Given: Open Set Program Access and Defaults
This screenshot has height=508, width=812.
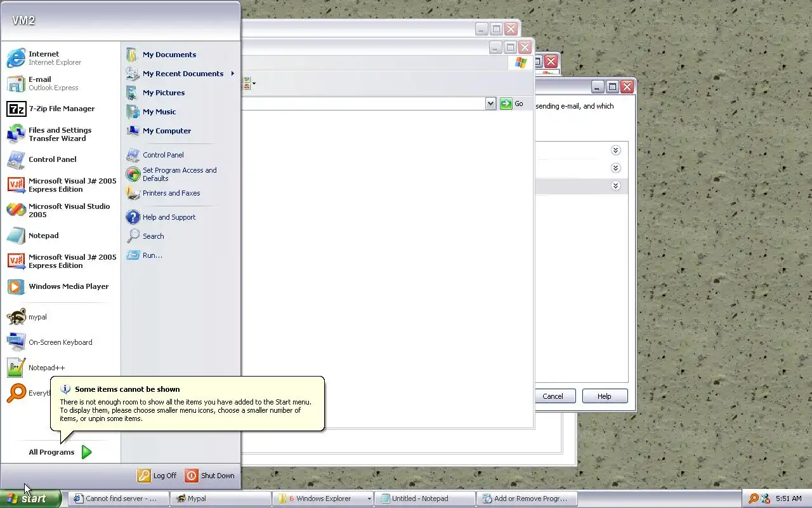Looking at the screenshot, I should coord(180,174).
